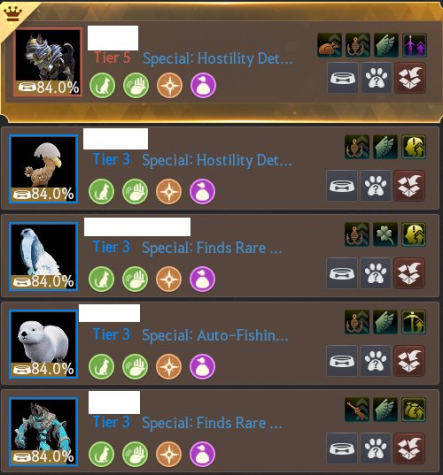Click the fishing rod skill icon on the blue golem pet
This screenshot has height=475, width=443.
pos(357,409)
